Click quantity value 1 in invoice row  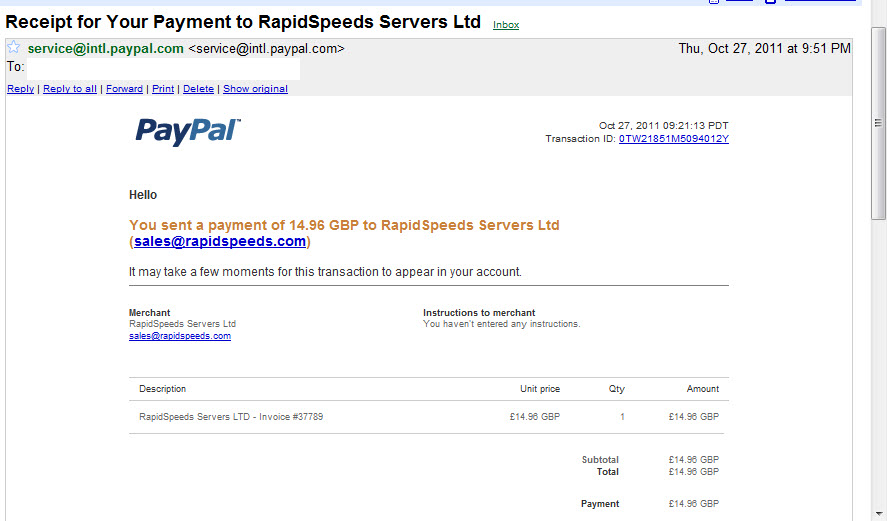[622, 417]
